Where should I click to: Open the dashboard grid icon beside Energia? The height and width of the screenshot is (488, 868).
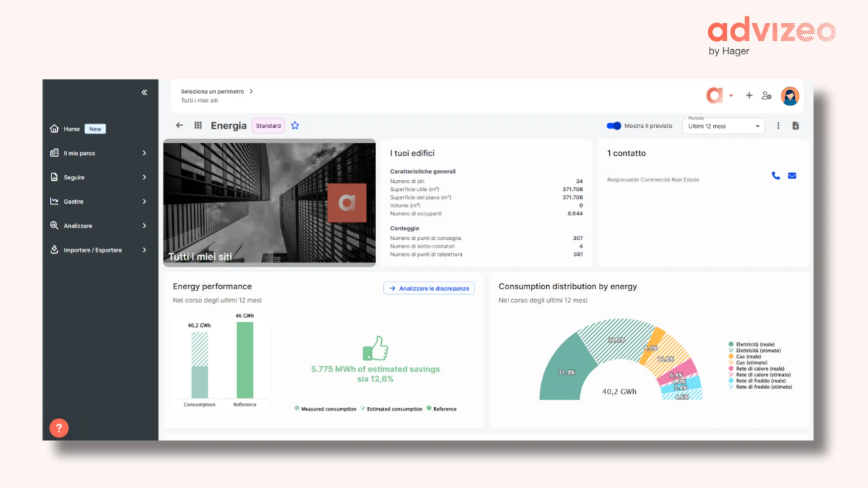point(198,125)
